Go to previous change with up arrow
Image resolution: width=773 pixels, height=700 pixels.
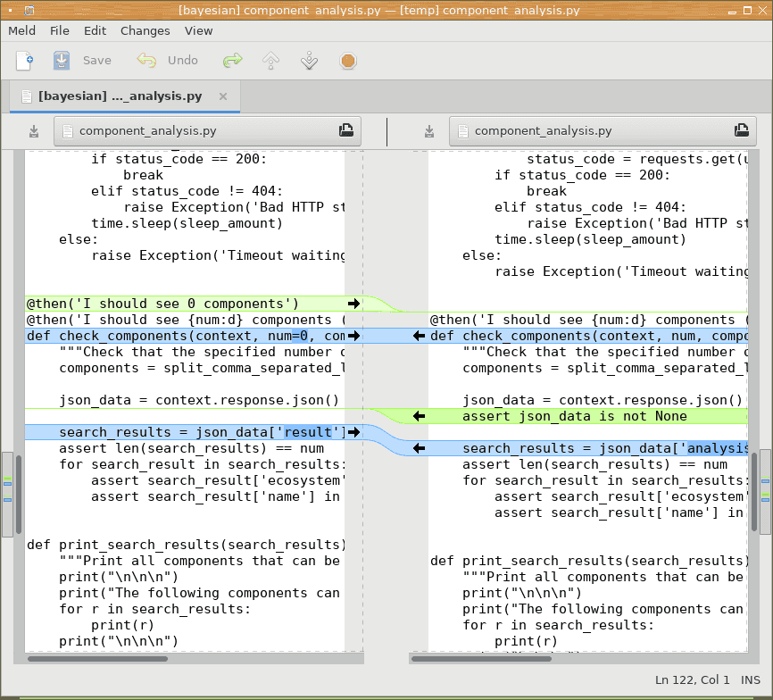pos(271,61)
